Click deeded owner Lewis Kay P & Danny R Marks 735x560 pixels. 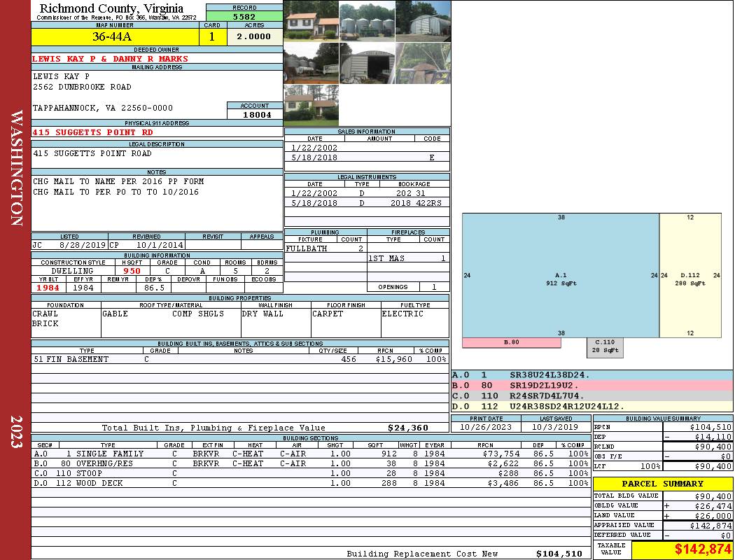(110, 59)
